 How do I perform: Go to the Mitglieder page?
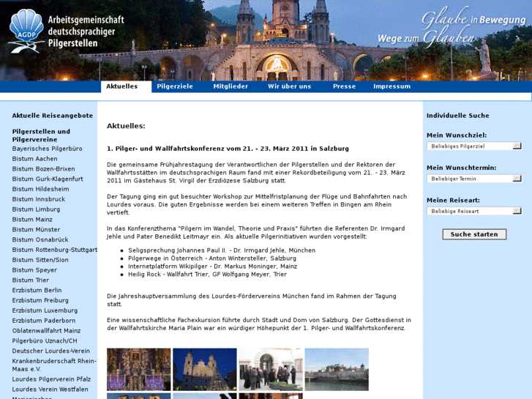tap(231, 86)
